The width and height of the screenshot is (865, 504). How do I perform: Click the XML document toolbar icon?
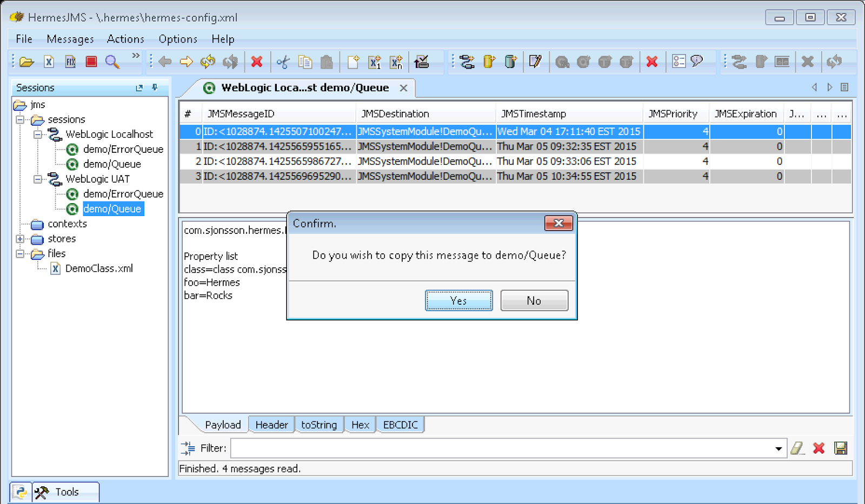point(49,62)
